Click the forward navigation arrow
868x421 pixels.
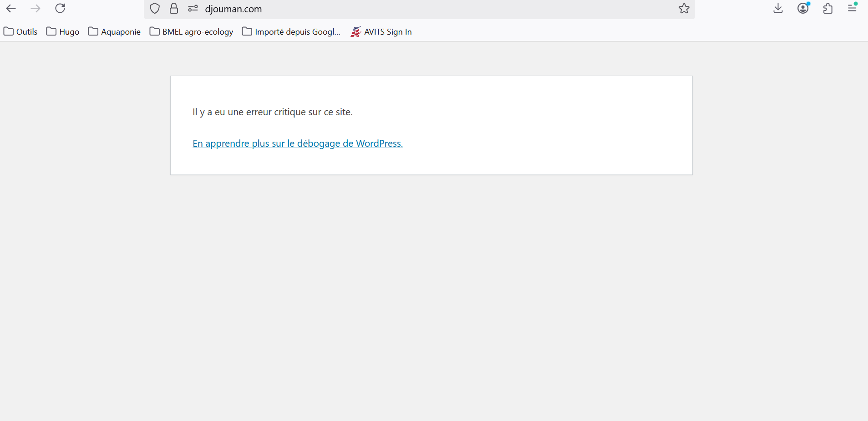(x=36, y=9)
